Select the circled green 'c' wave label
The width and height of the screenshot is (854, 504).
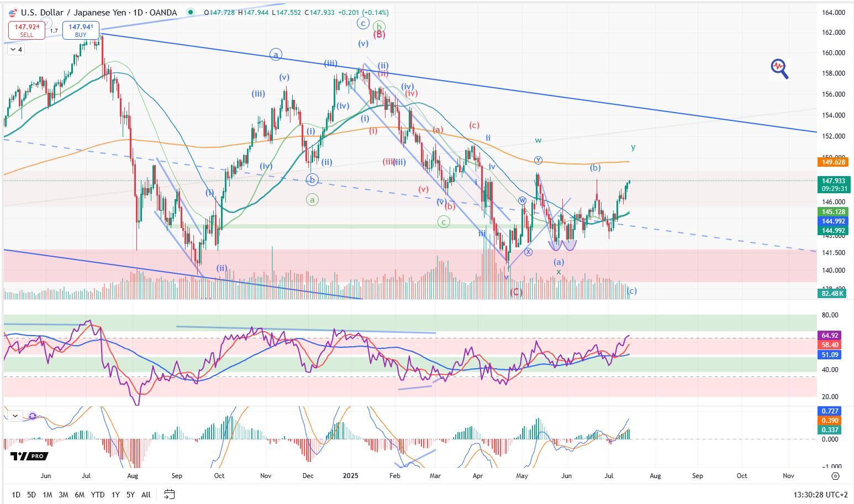(x=444, y=222)
